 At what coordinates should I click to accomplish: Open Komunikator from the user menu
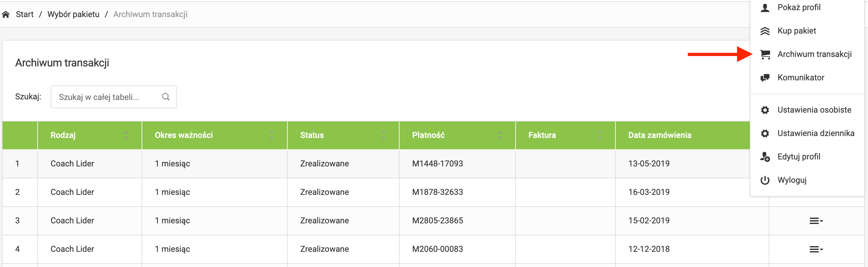click(801, 78)
